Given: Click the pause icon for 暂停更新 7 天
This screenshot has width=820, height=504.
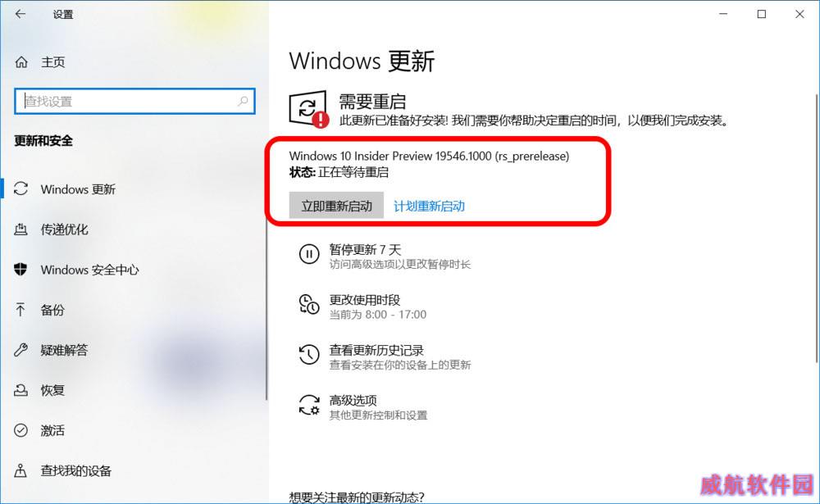Looking at the screenshot, I should click(309, 255).
